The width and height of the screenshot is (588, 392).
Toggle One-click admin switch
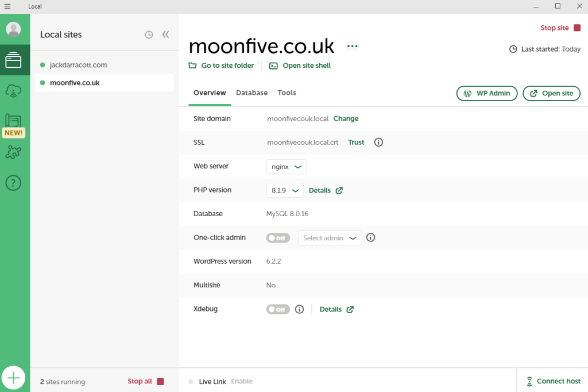click(x=278, y=238)
